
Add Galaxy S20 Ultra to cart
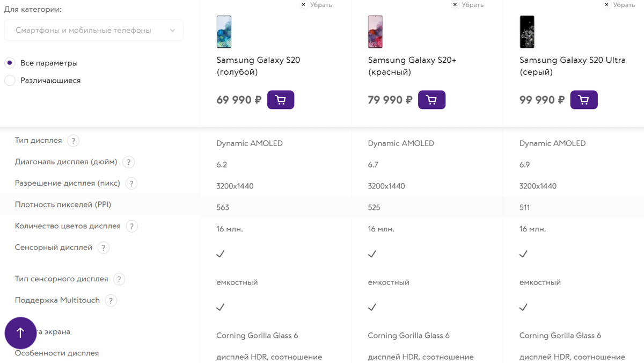(583, 100)
